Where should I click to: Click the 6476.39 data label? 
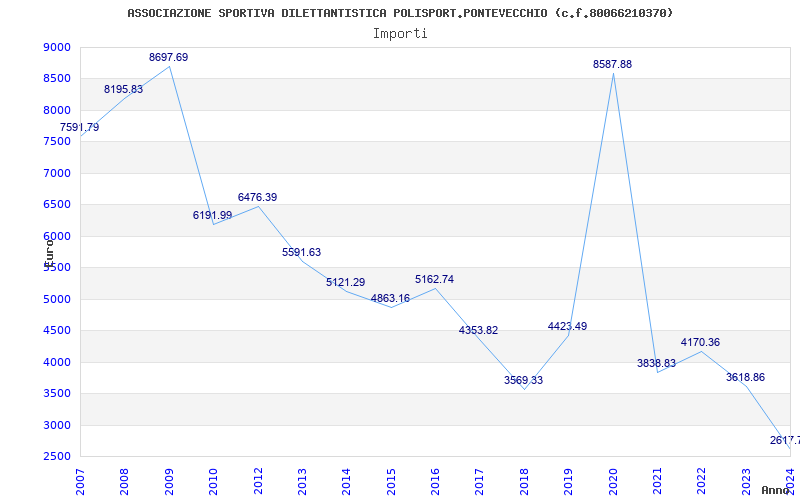[257, 197]
